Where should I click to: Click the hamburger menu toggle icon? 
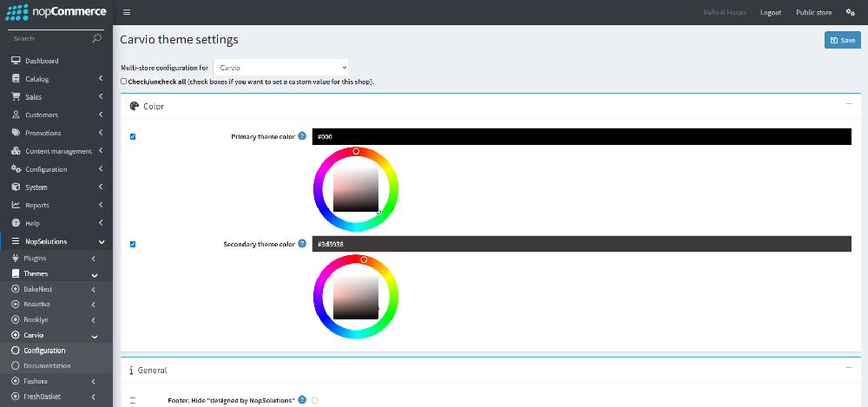pyautogui.click(x=127, y=12)
